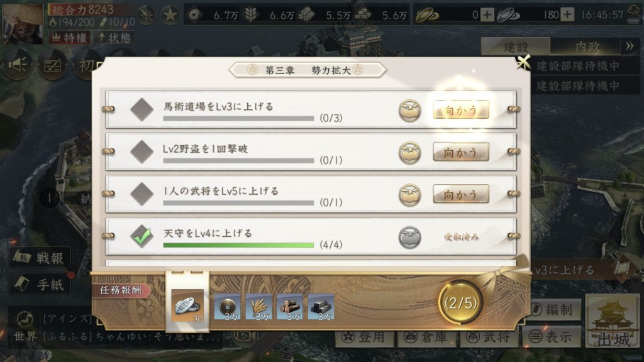Select the iron ingot reward icon
Screen dimensions: 644x362
click(321, 307)
